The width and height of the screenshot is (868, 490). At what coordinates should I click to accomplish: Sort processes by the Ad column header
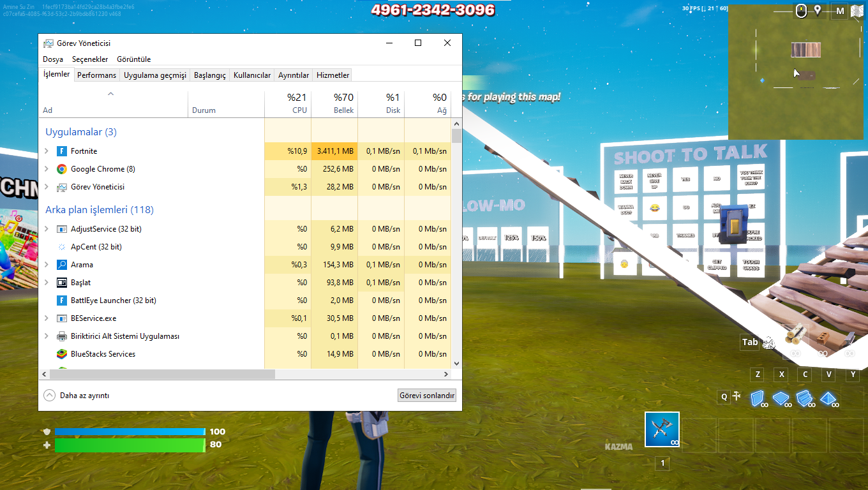114,105
